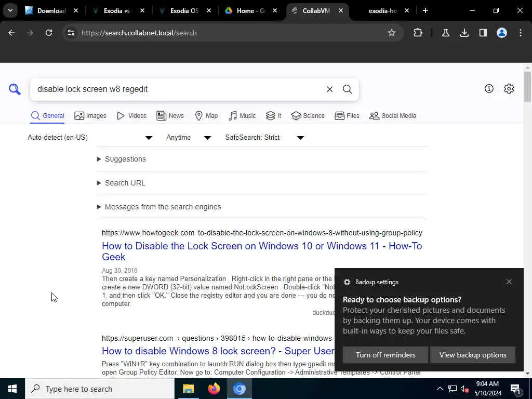
Task: Dismiss the Backup settings notification
Action: [509, 282]
